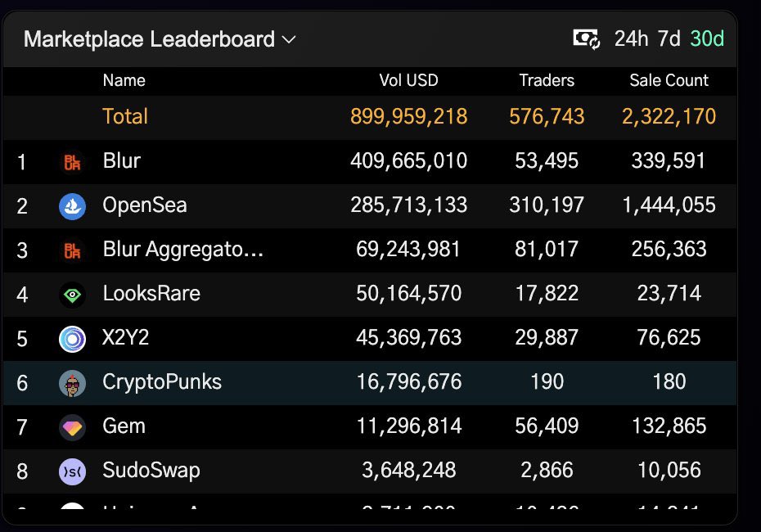Click Blur volume 409,665,010
The width and height of the screenshot is (761, 532).
[x=408, y=160]
